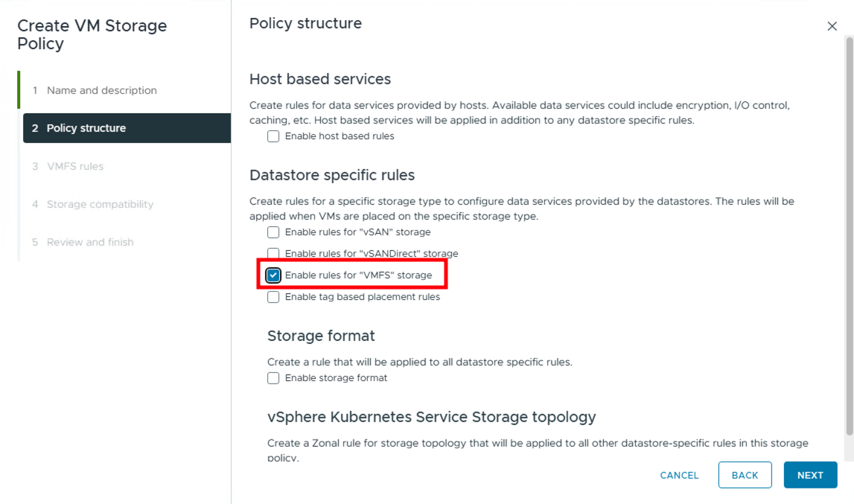Click the Storage format section heading
Viewport: 854px width, 504px height.
coord(321,336)
